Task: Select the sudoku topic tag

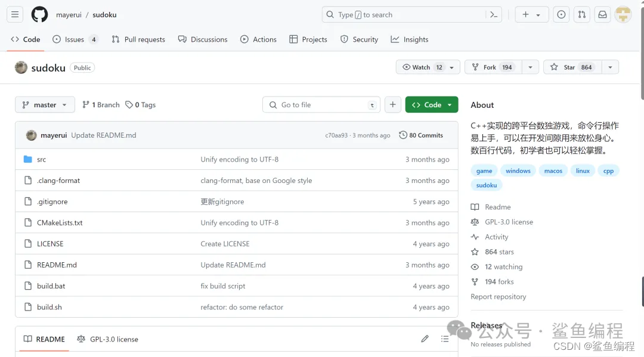Action: click(487, 185)
